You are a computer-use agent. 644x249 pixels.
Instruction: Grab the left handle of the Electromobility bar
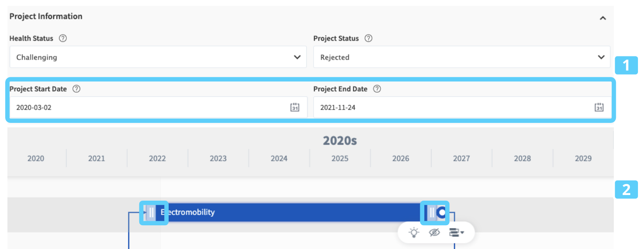[x=151, y=212]
